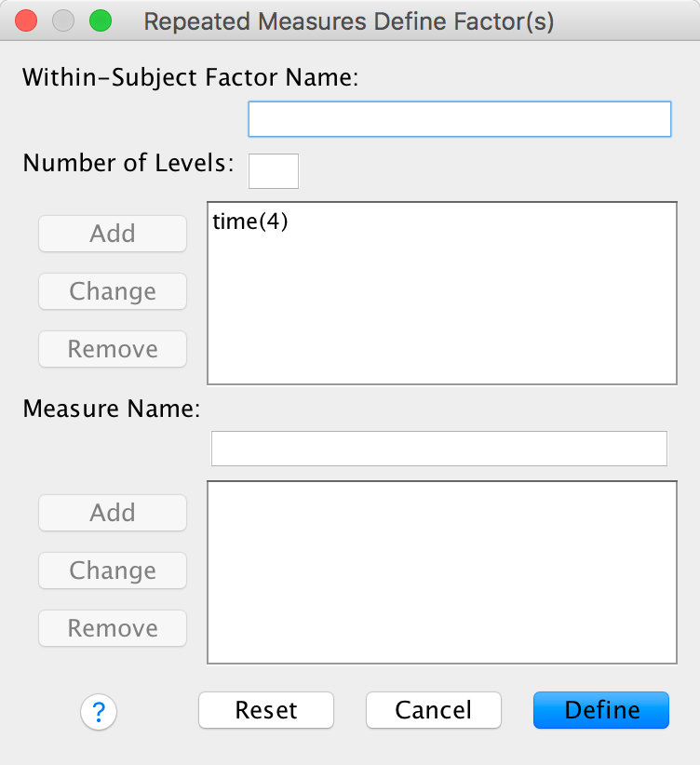The image size is (700, 765).
Task: Focus the Measure Name text field
Action: (x=439, y=449)
